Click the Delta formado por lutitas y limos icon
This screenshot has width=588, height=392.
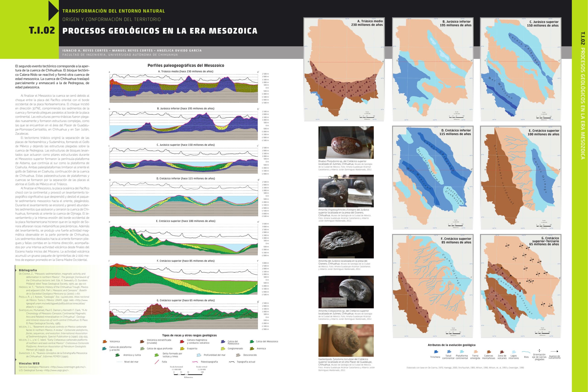[x=157, y=355]
